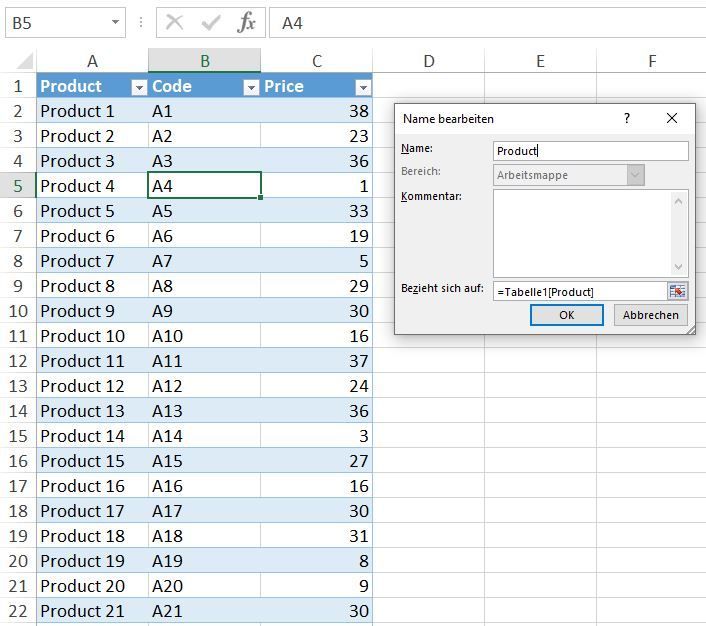Viewport: 706px width, 626px height.
Task: Close the 'Name bearbeiten' dialog
Action: point(672,118)
